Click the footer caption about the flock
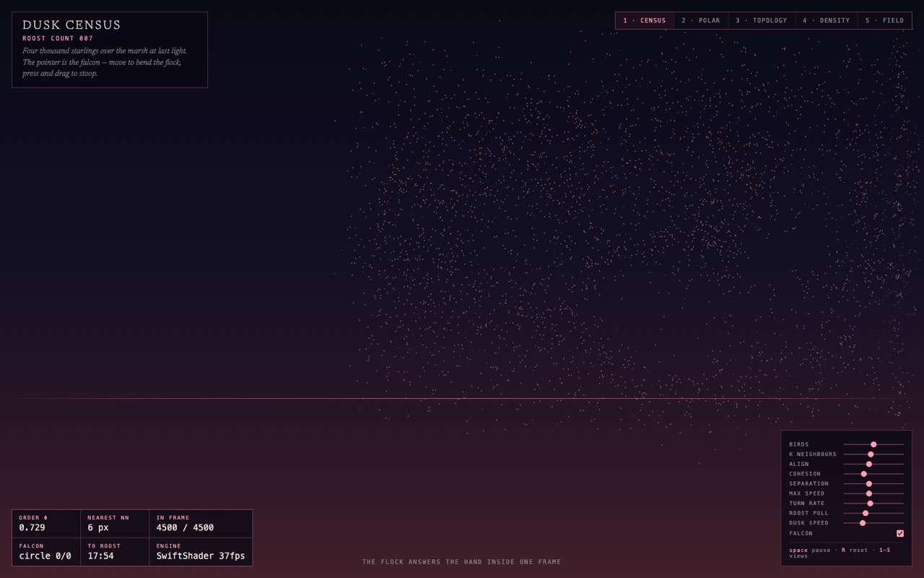This screenshot has height=578, width=924. (461, 562)
